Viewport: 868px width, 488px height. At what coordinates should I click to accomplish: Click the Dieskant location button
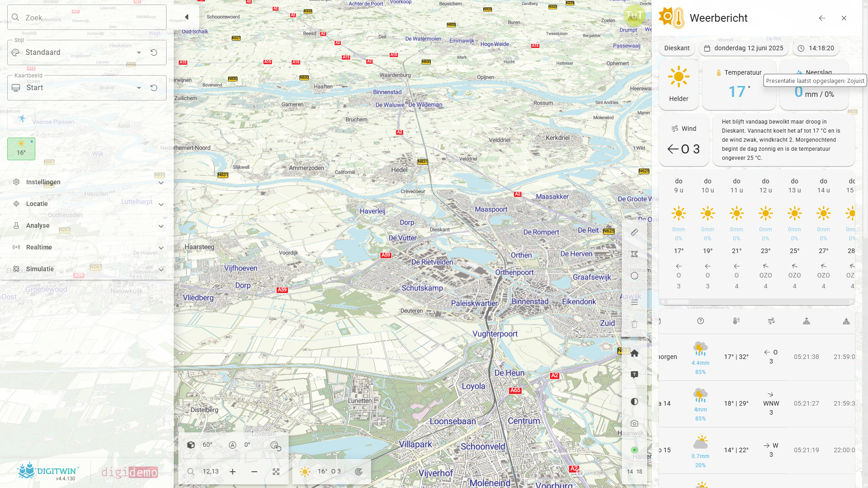(x=677, y=48)
